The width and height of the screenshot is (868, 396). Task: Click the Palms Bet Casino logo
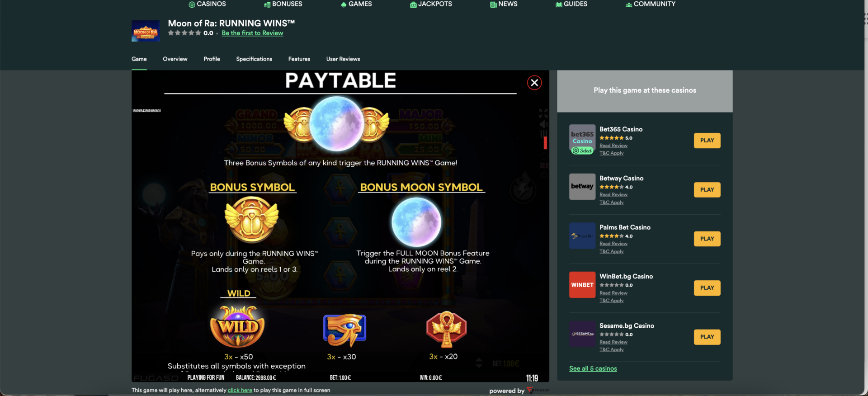pos(582,236)
